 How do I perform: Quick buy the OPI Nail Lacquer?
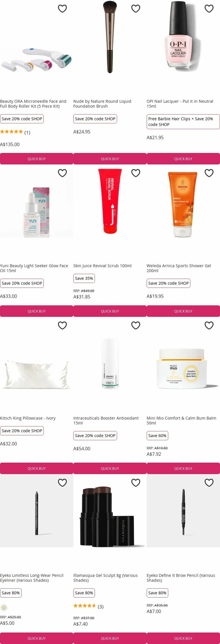pyautogui.click(x=183, y=159)
